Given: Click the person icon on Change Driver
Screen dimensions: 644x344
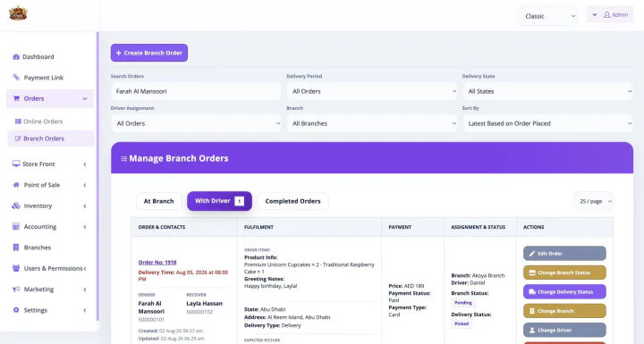Looking at the screenshot, I should point(532,330).
